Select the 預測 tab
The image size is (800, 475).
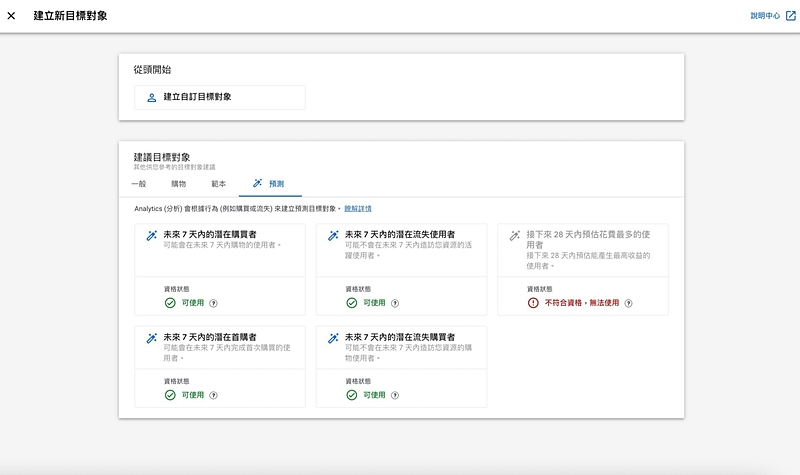pyautogui.click(x=270, y=184)
